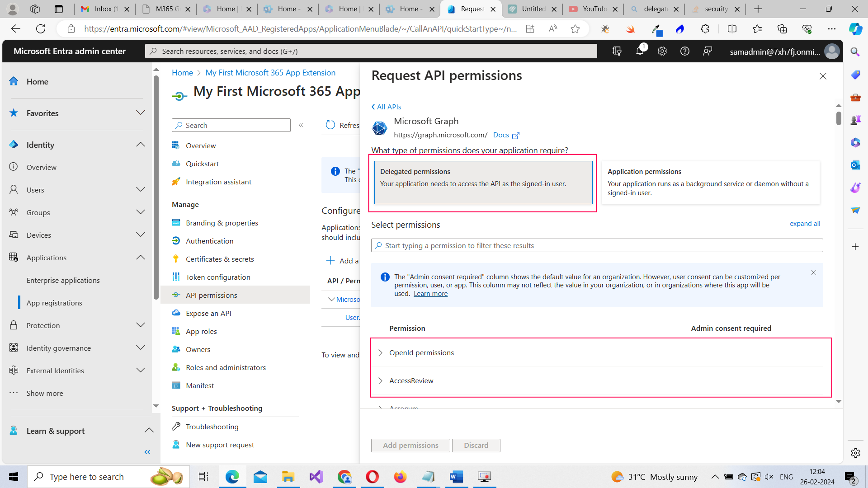Image resolution: width=868 pixels, height=488 pixels.
Task: Open Authentication under Manage
Action: coord(209,240)
